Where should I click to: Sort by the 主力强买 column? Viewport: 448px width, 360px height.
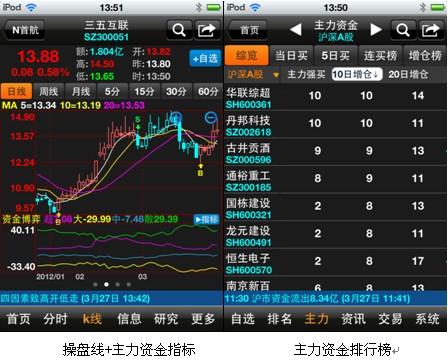[x=306, y=74]
